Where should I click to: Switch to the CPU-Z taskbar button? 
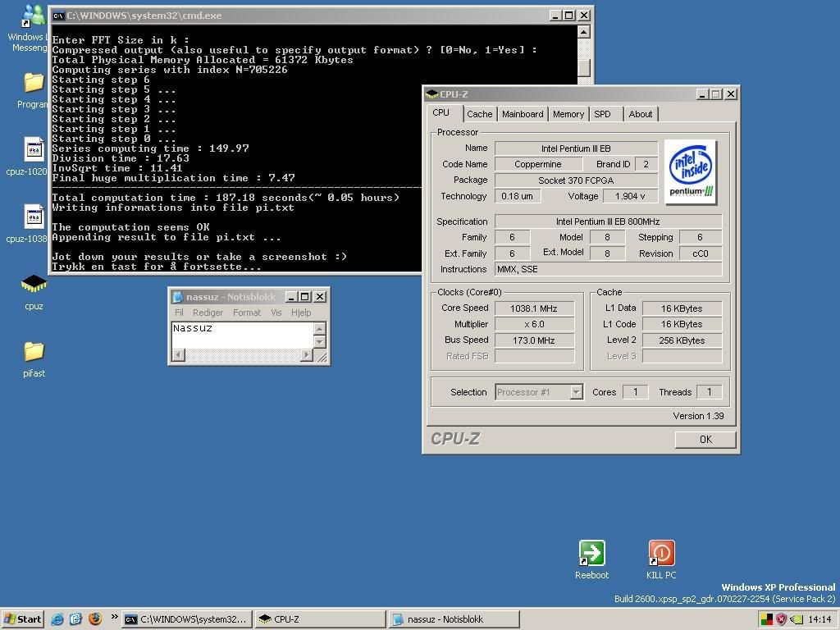pyautogui.click(x=320, y=619)
